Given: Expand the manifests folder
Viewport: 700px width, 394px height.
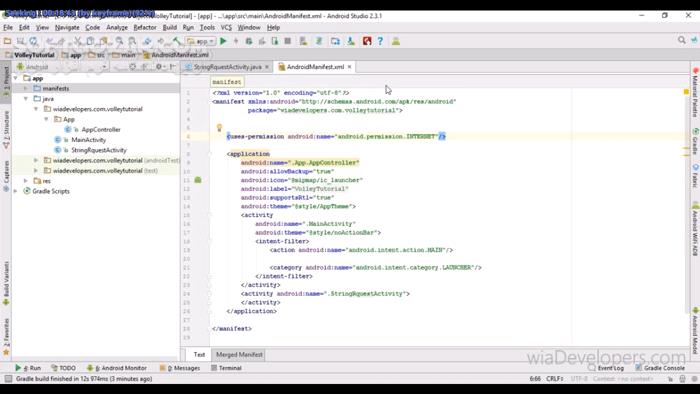Looking at the screenshot, I should coord(26,88).
